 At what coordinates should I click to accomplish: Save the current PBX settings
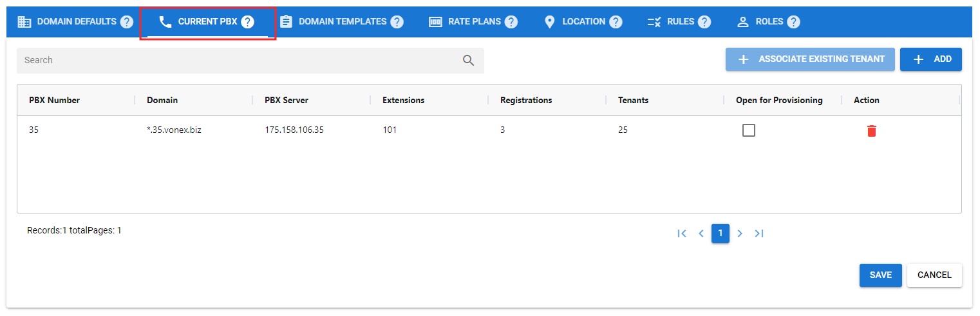coord(880,275)
